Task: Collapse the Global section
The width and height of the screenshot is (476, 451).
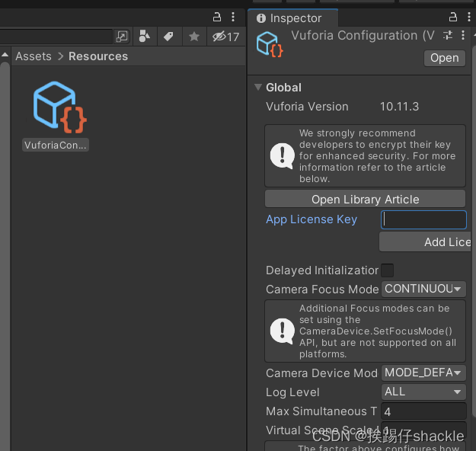Action: pyautogui.click(x=258, y=87)
